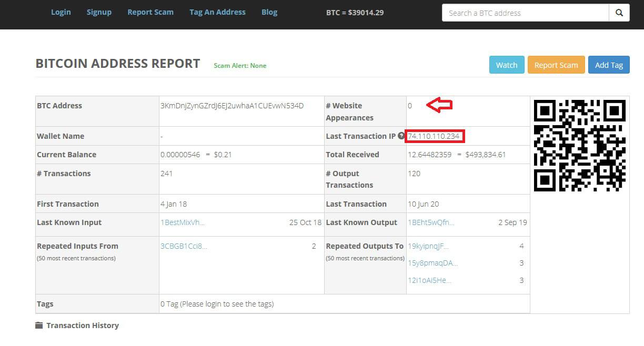Click the folder icon next to Transaction History
This screenshot has width=644, height=346.
39,325
